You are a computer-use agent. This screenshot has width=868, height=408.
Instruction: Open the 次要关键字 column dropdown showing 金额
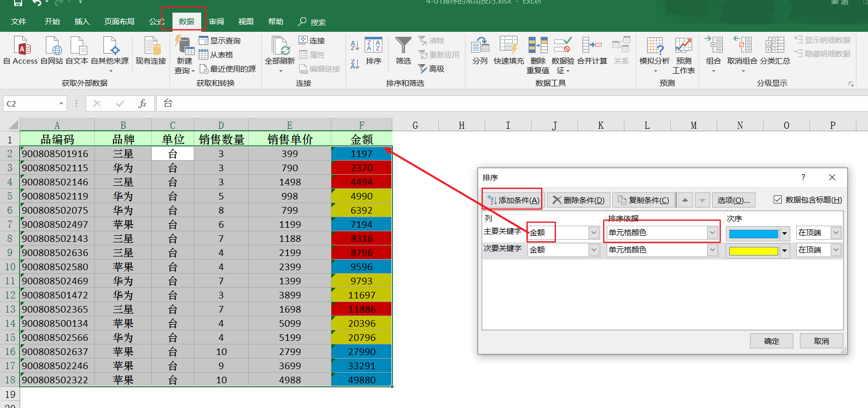pyautogui.click(x=594, y=250)
